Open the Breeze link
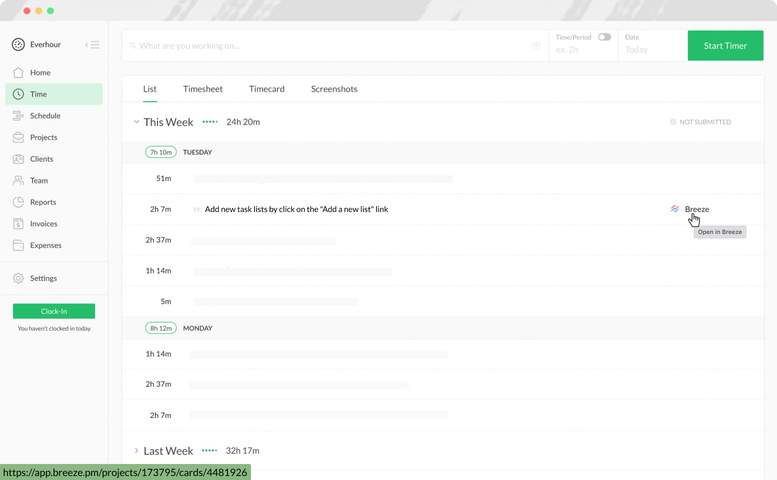Screen dimensions: 777x480 [x=697, y=209]
